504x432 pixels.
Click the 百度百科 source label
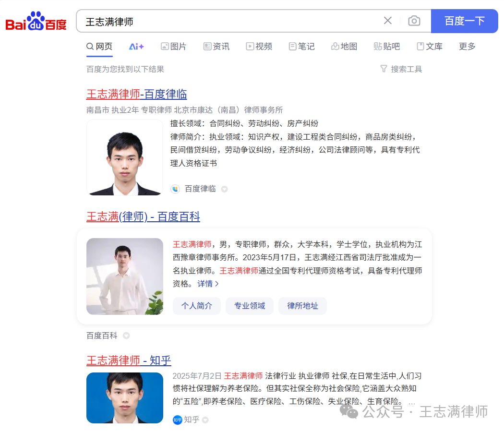pos(102,336)
